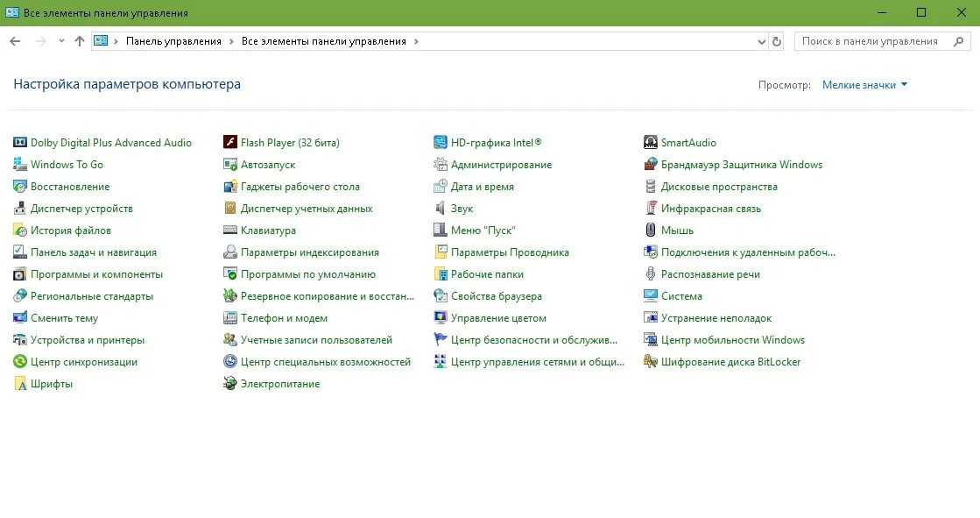
Task: Open Сменить тему
Action: click(x=65, y=318)
